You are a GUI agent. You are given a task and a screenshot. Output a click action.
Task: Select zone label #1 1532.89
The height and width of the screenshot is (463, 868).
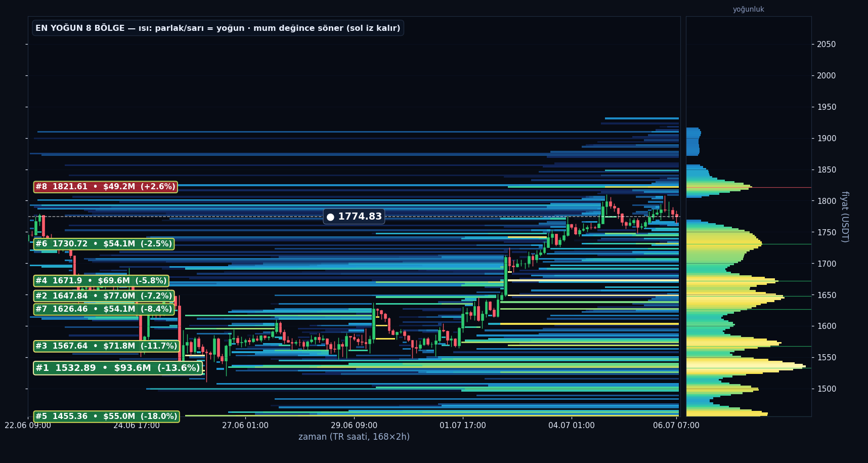(x=118, y=368)
